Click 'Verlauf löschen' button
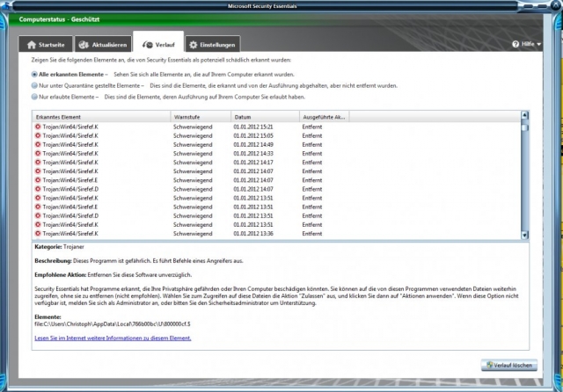The height and width of the screenshot is (392, 563). pyautogui.click(x=509, y=365)
